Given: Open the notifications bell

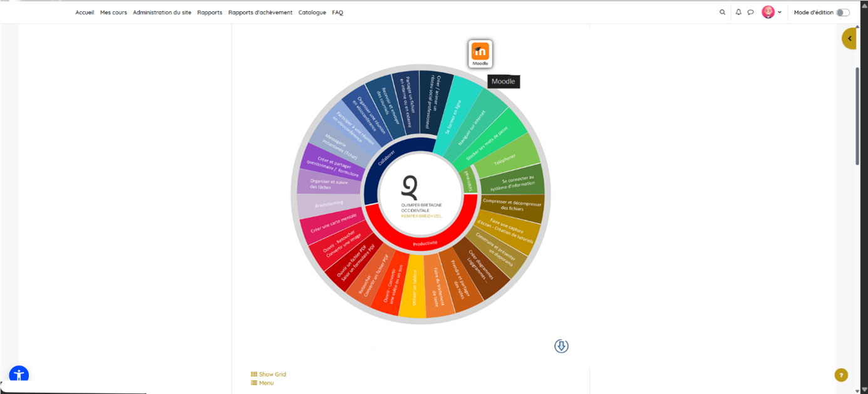Looking at the screenshot, I should pyautogui.click(x=738, y=13).
